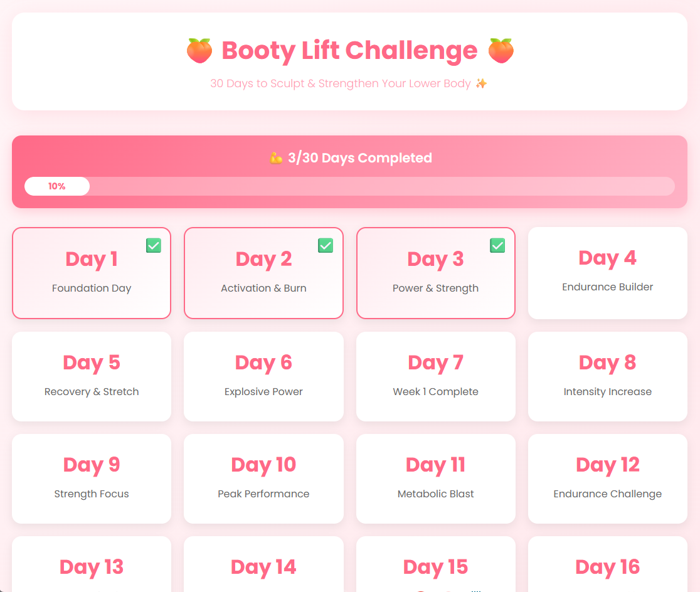
Task: Click the peach emoji right of title
Action: click(501, 50)
